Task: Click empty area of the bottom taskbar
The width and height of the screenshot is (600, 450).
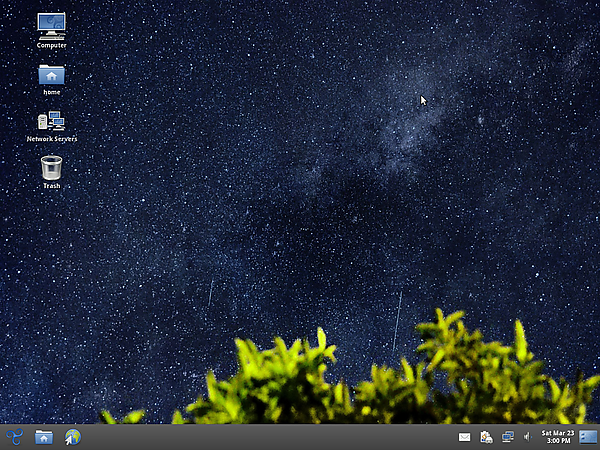Action: [x=260, y=437]
